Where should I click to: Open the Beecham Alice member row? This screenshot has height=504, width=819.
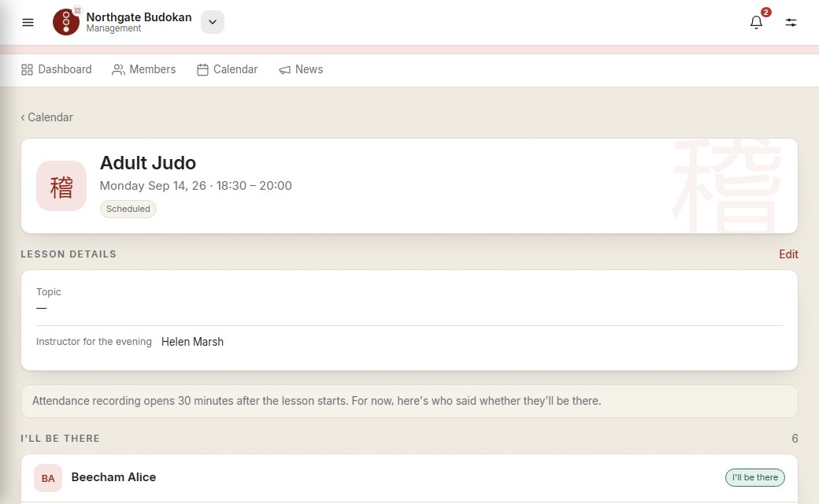(x=409, y=478)
